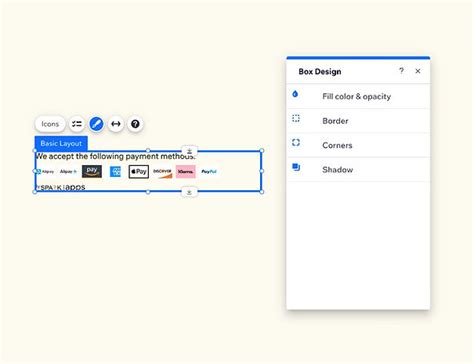The width and height of the screenshot is (474, 364).
Task: Click the pink Klarna payment icon
Action: coord(186,172)
